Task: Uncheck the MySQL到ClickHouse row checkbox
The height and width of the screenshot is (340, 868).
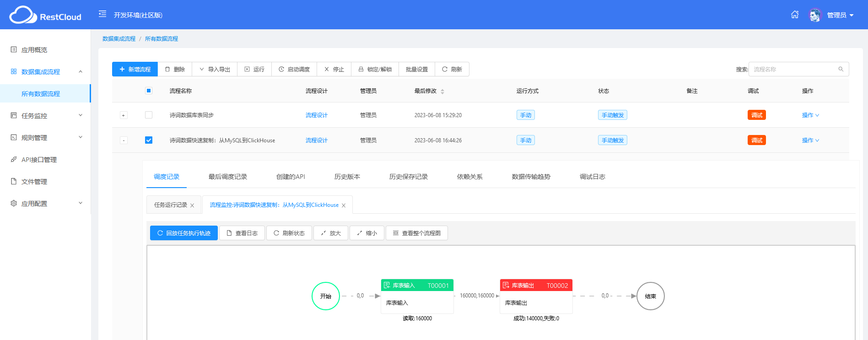Action: (x=149, y=140)
